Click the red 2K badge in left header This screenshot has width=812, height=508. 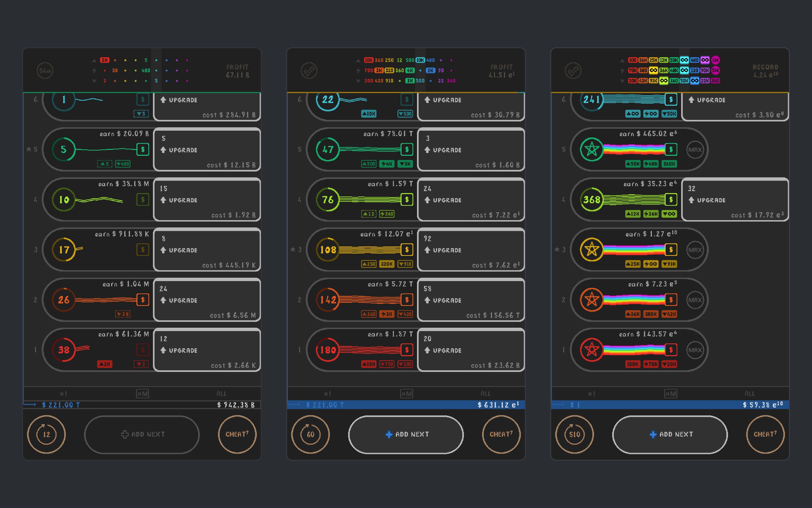[x=105, y=60]
